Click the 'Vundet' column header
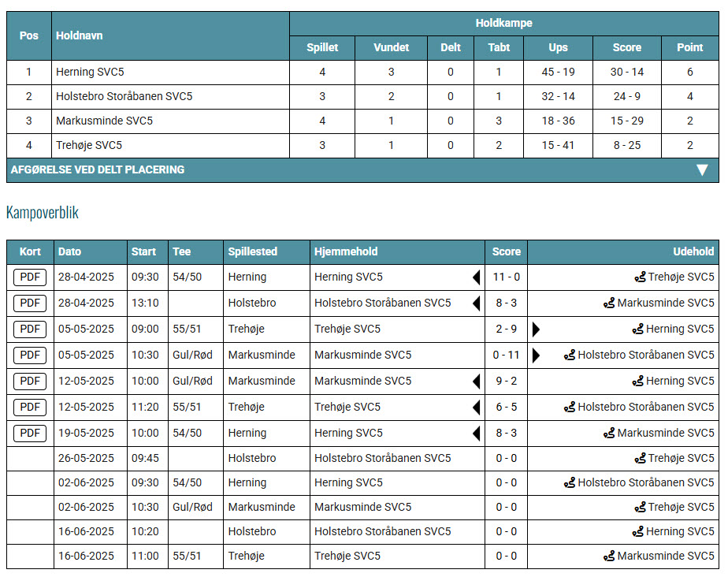 392,48
